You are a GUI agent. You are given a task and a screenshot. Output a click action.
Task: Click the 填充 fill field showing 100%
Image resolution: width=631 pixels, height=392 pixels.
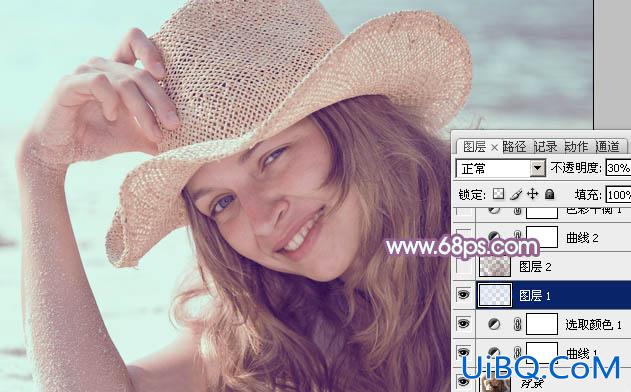[x=618, y=195]
